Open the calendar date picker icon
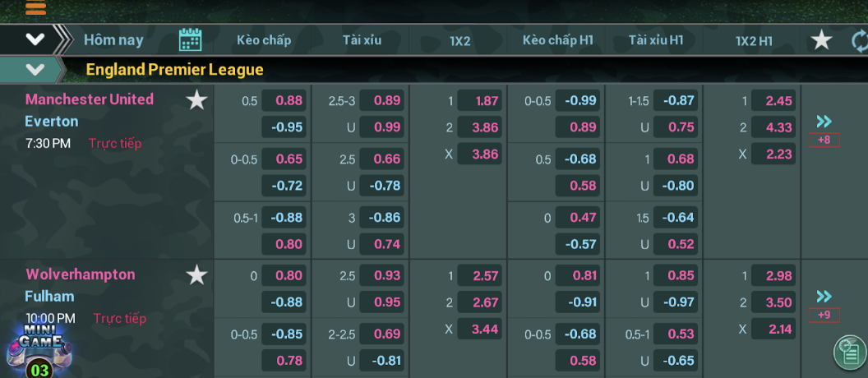 (x=190, y=39)
